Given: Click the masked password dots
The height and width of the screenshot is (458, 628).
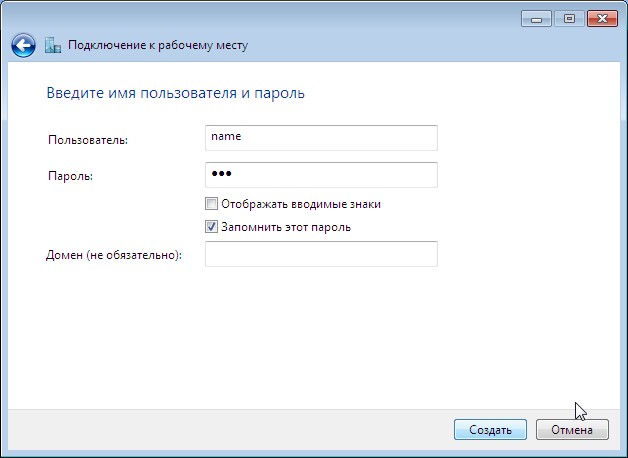Looking at the screenshot, I should (221, 174).
